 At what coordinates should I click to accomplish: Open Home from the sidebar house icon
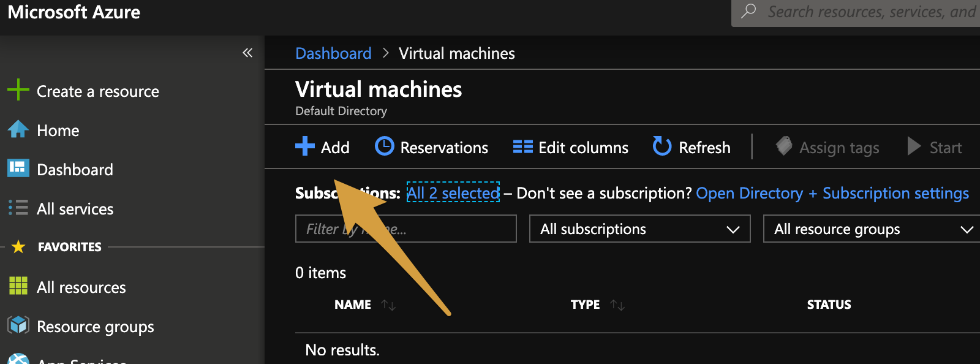[18, 129]
